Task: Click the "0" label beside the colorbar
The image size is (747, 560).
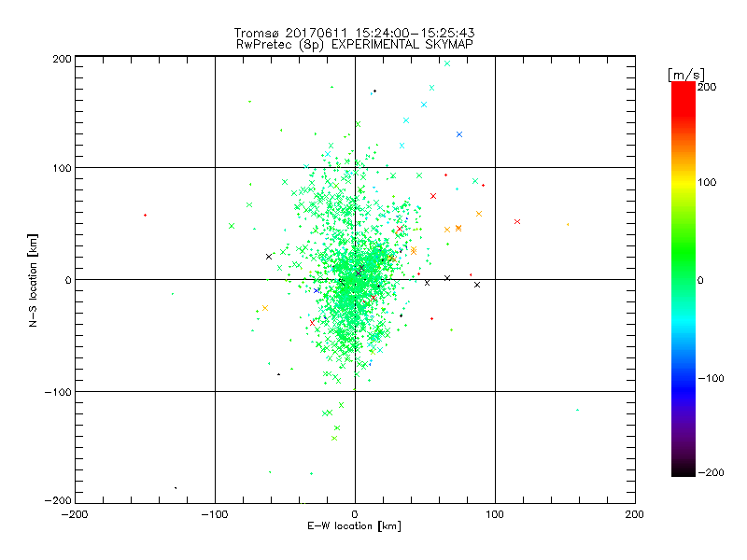Action: pos(700,280)
